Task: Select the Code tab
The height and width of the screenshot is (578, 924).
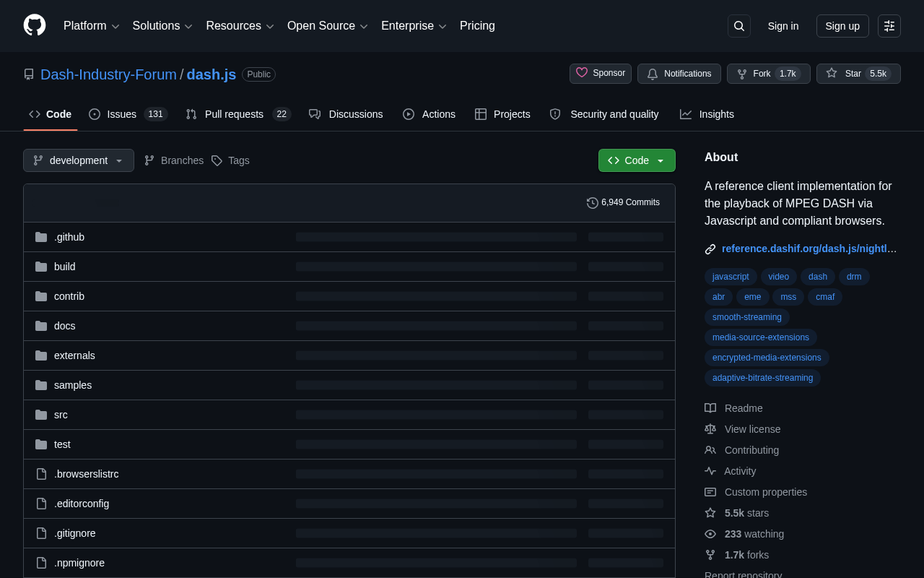Action: [x=51, y=114]
